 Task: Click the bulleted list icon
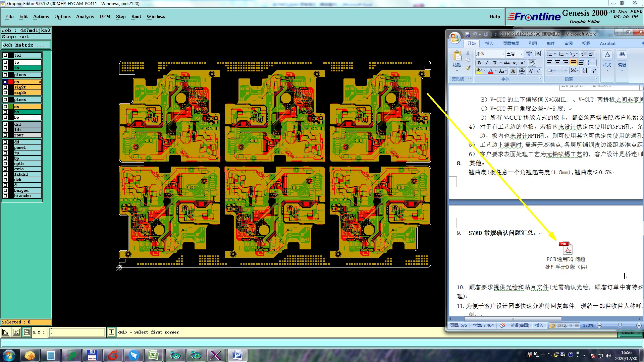pos(549,54)
